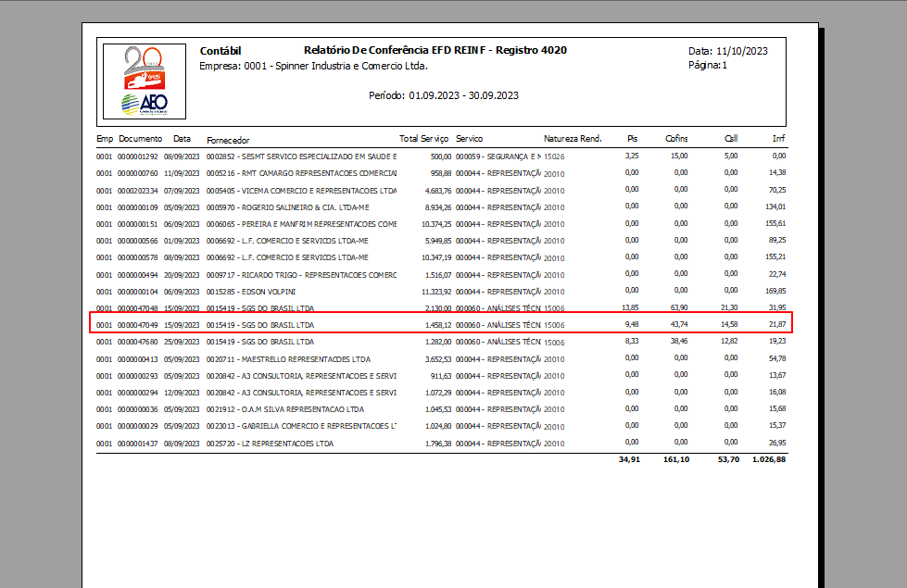Click the Irrf total 1.026,88

[769, 459]
